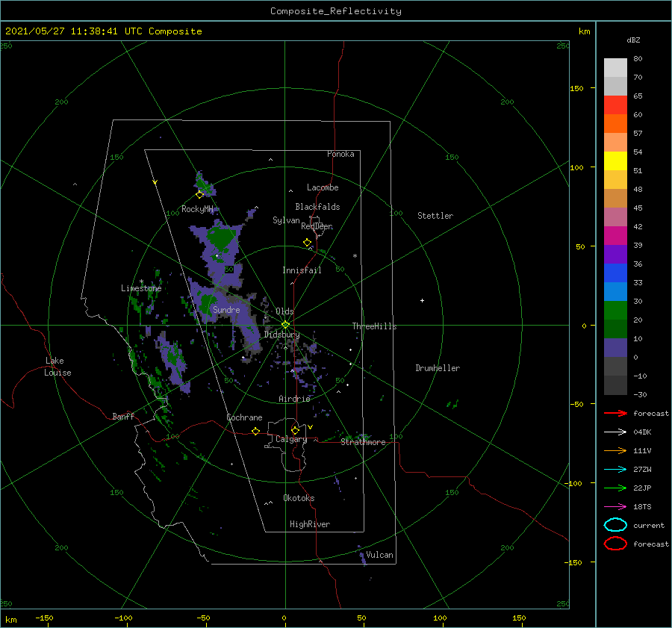Click the Olds label
Image resolution: width=672 pixels, height=628 pixels.
pyautogui.click(x=284, y=311)
